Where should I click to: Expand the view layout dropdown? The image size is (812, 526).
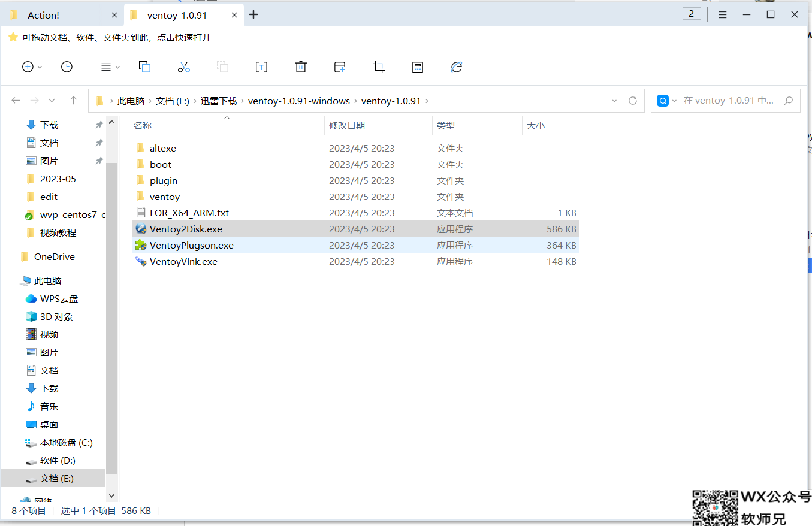point(110,67)
